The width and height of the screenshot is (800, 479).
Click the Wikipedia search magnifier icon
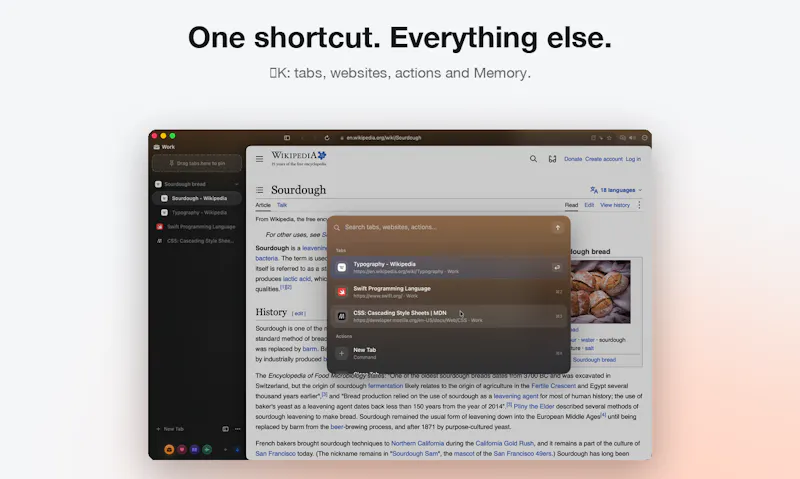click(x=533, y=159)
